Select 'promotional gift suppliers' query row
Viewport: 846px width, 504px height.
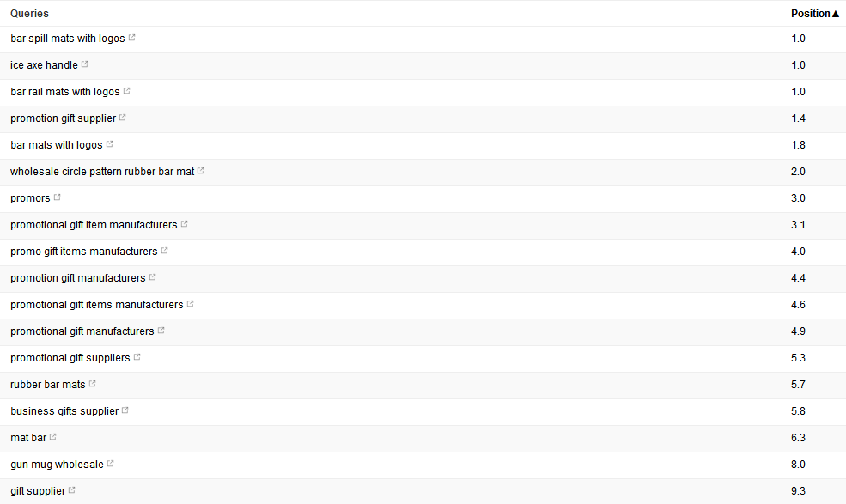pyautogui.click(x=423, y=358)
